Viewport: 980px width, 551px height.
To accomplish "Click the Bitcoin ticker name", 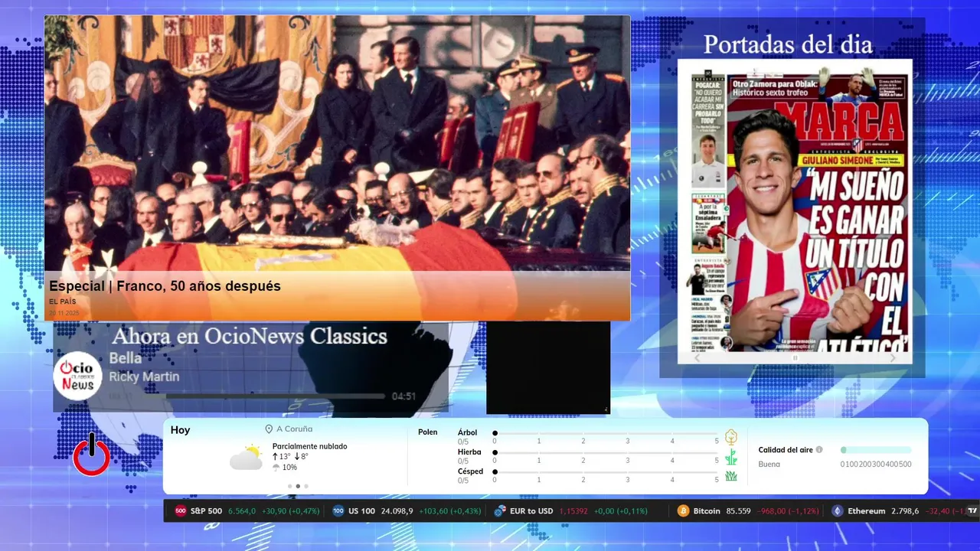I will click(x=707, y=511).
